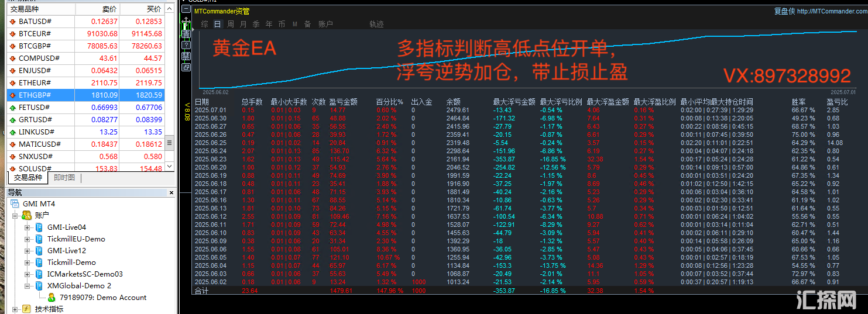Expand the GMI-Live12 tree node
Image resolution: width=868 pixels, height=314 pixels.
click(28, 251)
